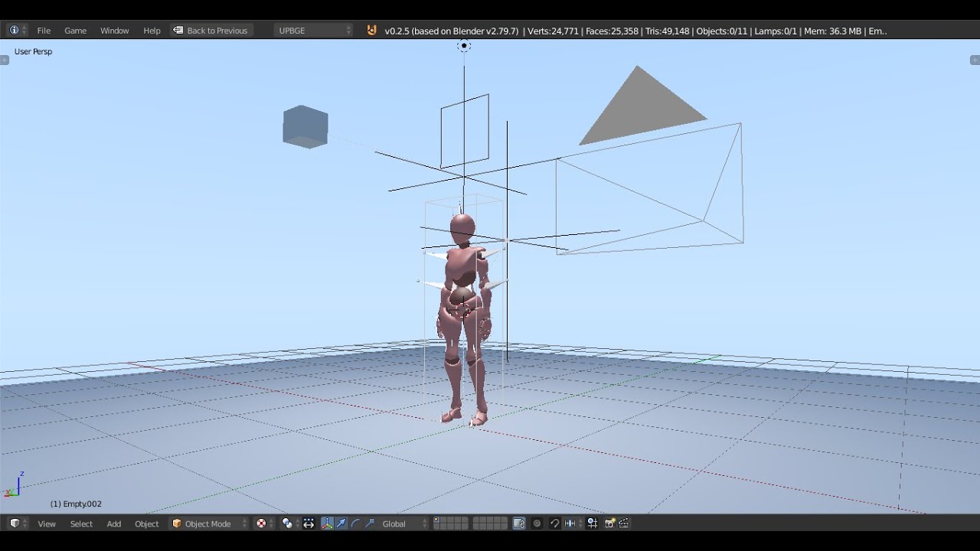Expand the properties region plus tab
The height and width of the screenshot is (551, 980).
click(975, 60)
